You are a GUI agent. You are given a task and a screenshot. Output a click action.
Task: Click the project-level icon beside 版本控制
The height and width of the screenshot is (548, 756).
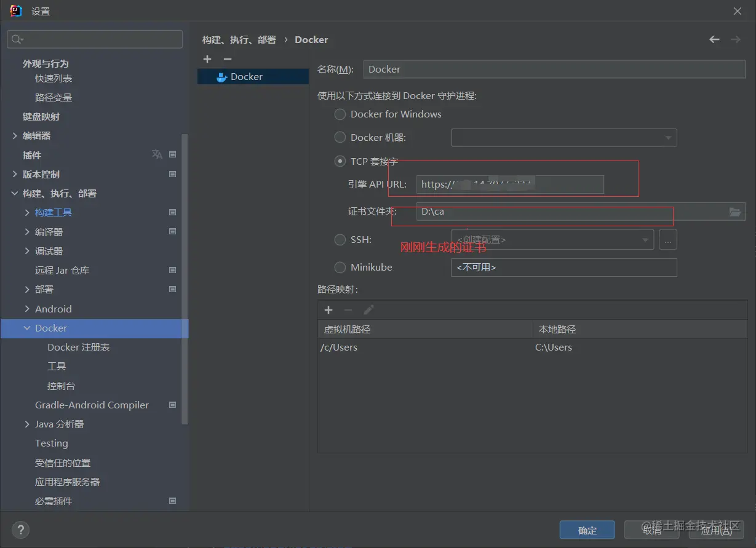tap(172, 174)
